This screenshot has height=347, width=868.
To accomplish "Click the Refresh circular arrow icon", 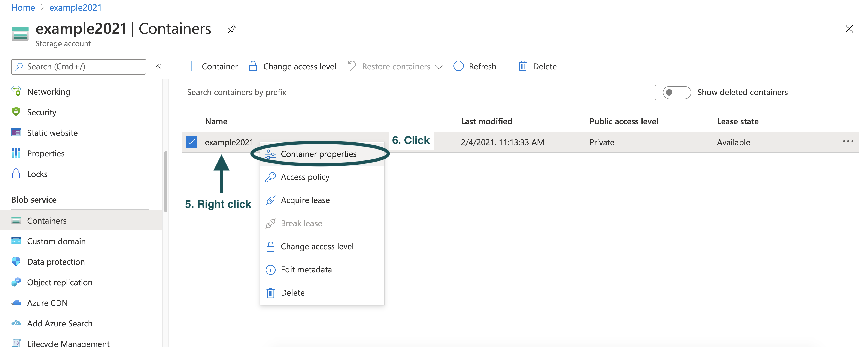I will [x=458, y=66].
